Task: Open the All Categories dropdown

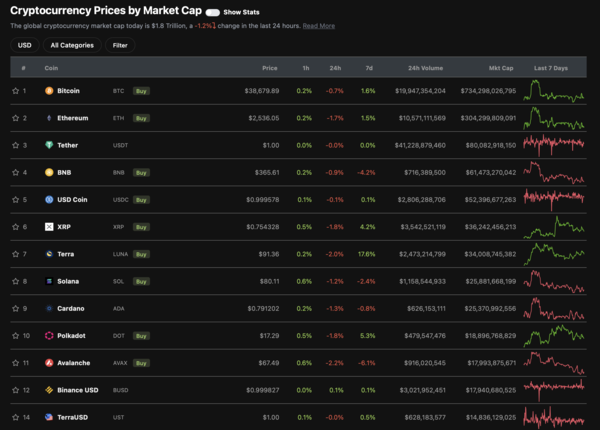Action: pyautogui.click(x=72, y=45)
